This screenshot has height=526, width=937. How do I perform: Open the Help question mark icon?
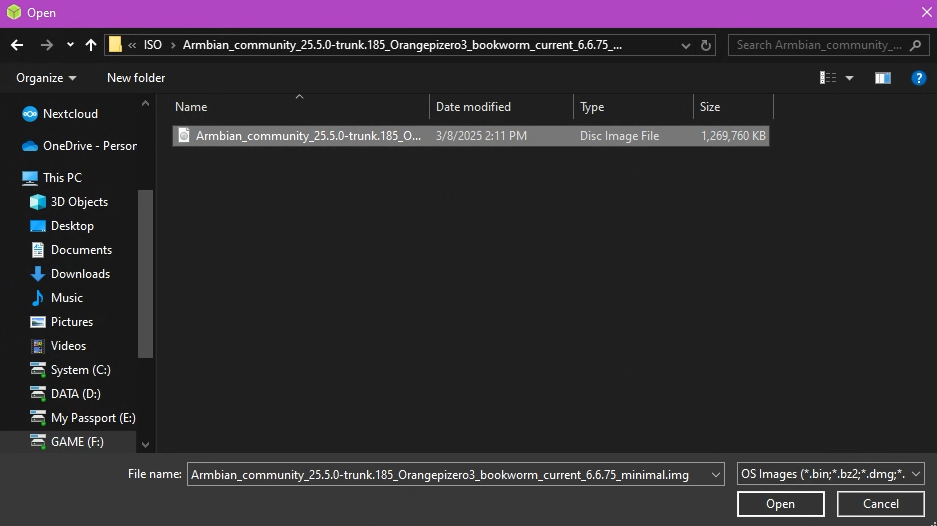919,78
